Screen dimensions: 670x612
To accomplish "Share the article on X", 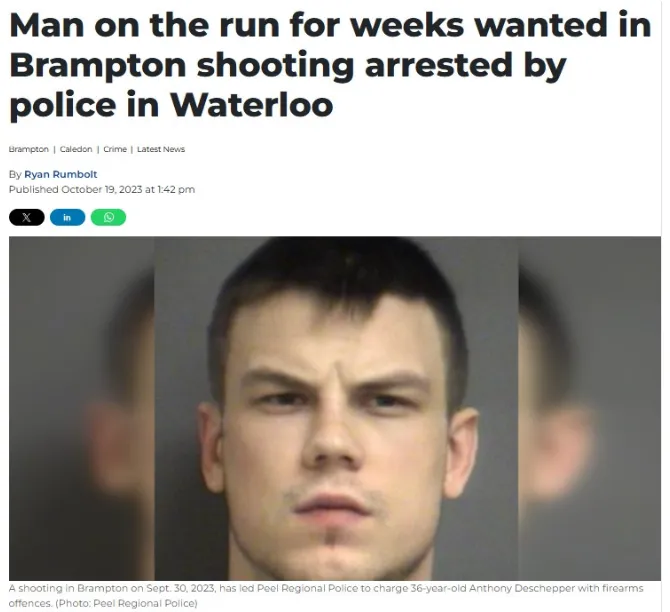I will (26, 217).
